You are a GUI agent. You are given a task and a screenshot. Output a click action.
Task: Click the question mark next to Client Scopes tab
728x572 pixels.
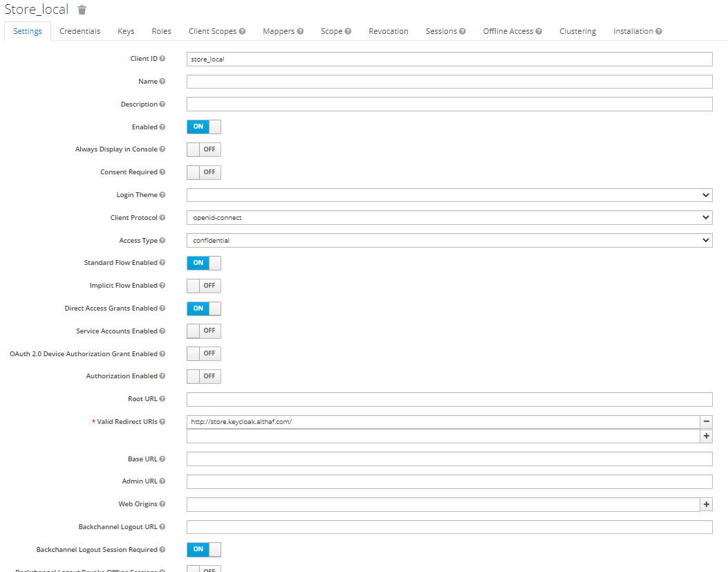coord(243,31)
